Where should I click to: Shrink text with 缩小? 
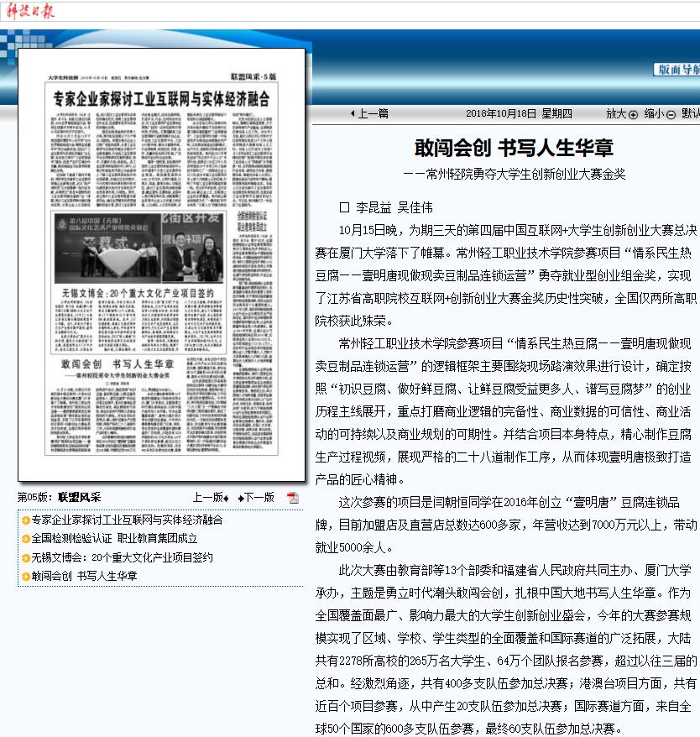660,114
